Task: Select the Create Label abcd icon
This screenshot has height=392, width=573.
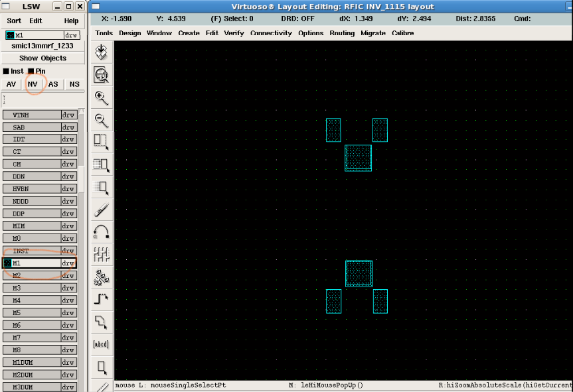Action: (101, 344)
